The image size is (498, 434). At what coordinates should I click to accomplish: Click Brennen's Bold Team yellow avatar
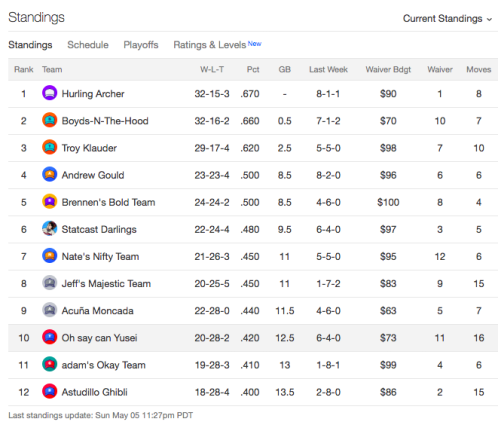pos(49,202)
